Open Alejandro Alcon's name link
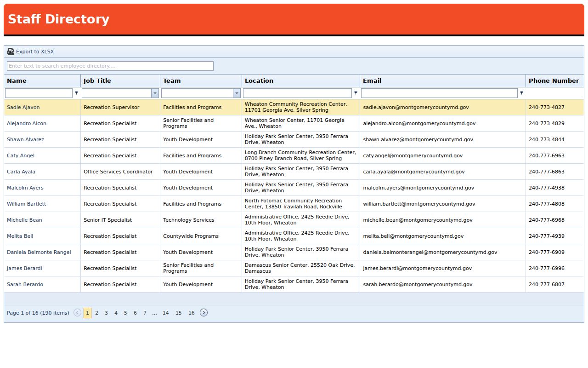 click(x=27, y=123)
